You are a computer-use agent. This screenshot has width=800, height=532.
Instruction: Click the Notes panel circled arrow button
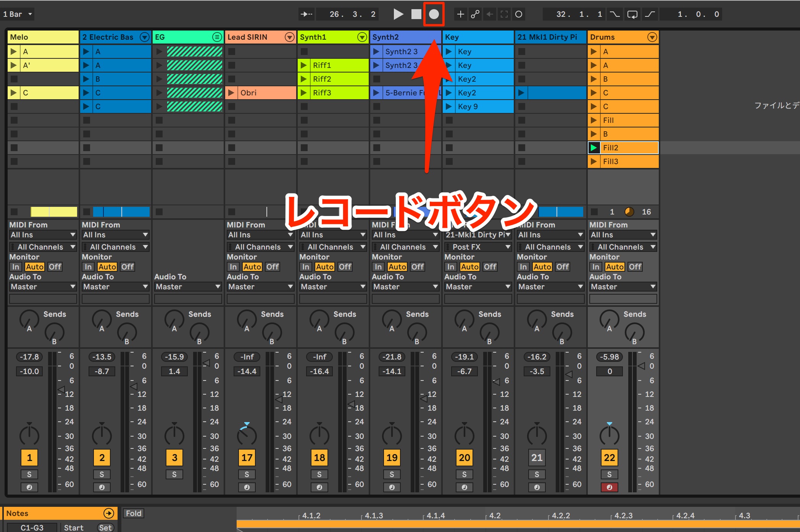click(x=109, y=513)
